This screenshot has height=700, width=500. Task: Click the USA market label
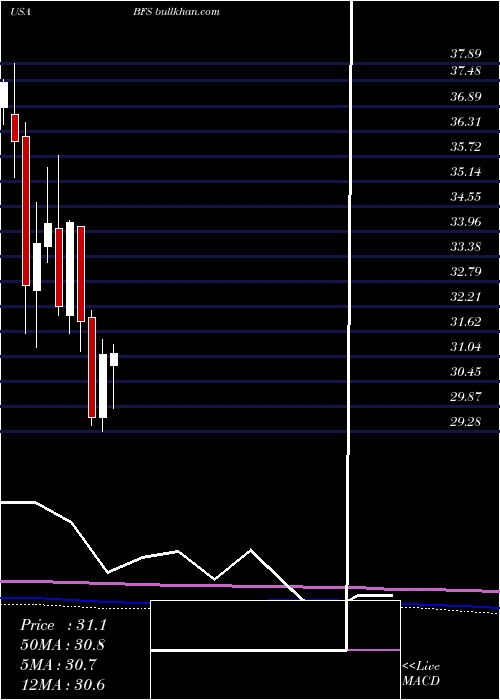click(20, 12)
